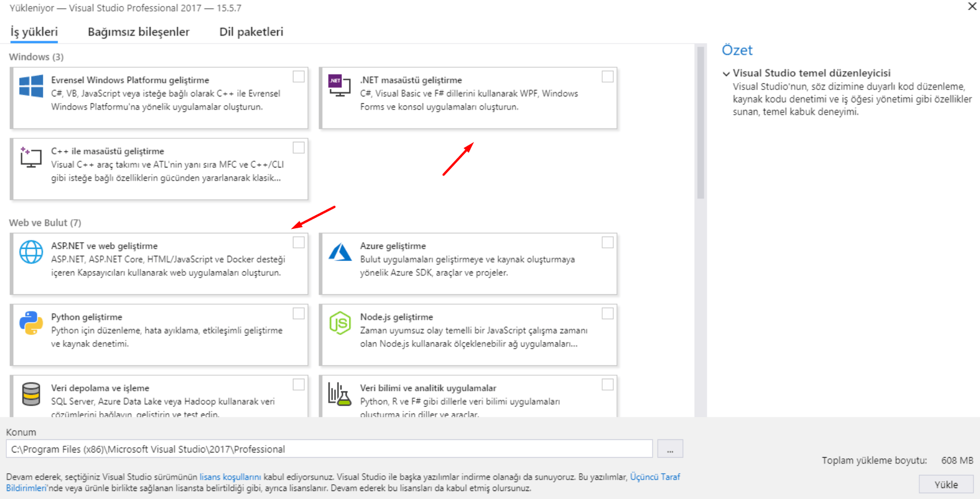Click the Veri depolama database icon
Viewport: 980px width, 499px height.
tap(31, 394)
